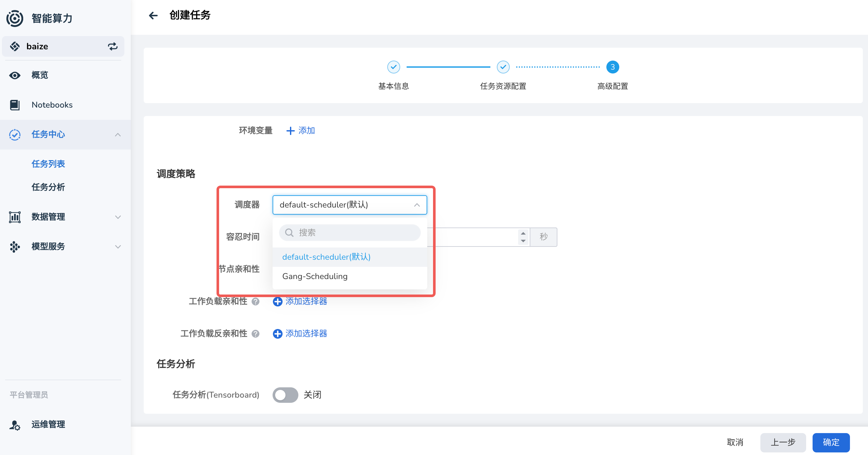Enable the 任务分析(Tensorboard) toggle
This screenshot has height=455, width=868.
(285, 395)
